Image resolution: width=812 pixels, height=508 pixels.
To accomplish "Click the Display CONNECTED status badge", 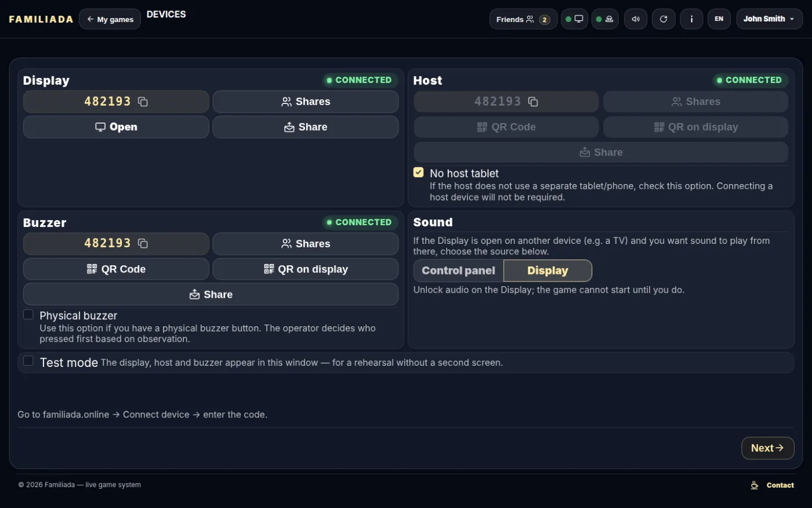I will pos(359,80).
